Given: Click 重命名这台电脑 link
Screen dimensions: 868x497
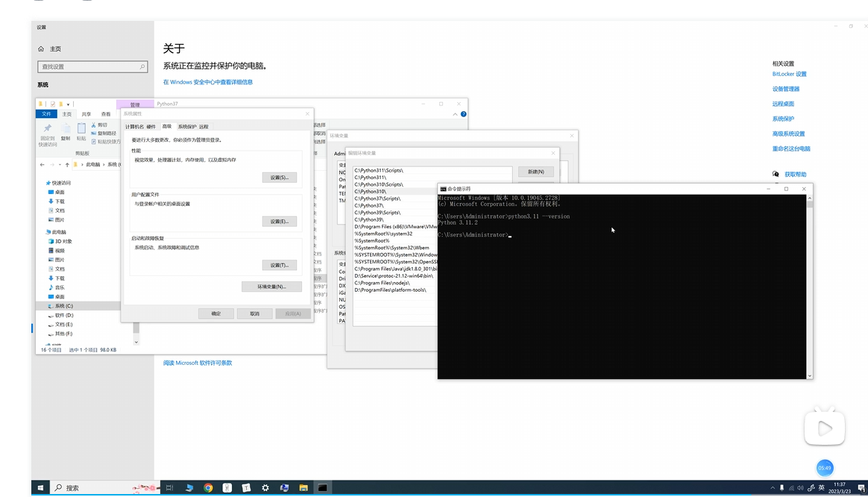Looking at the screenshot, I should [x=791, y=149].
